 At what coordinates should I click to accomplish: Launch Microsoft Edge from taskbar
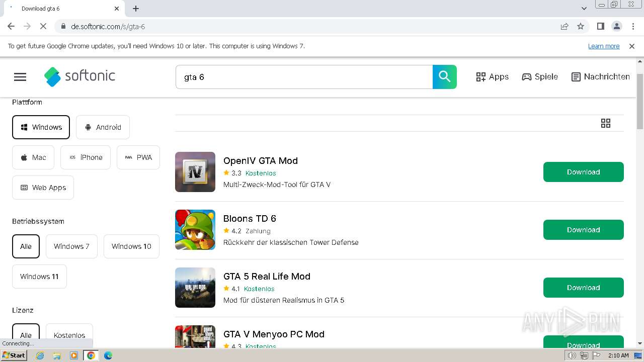click(x=108, y=355)
